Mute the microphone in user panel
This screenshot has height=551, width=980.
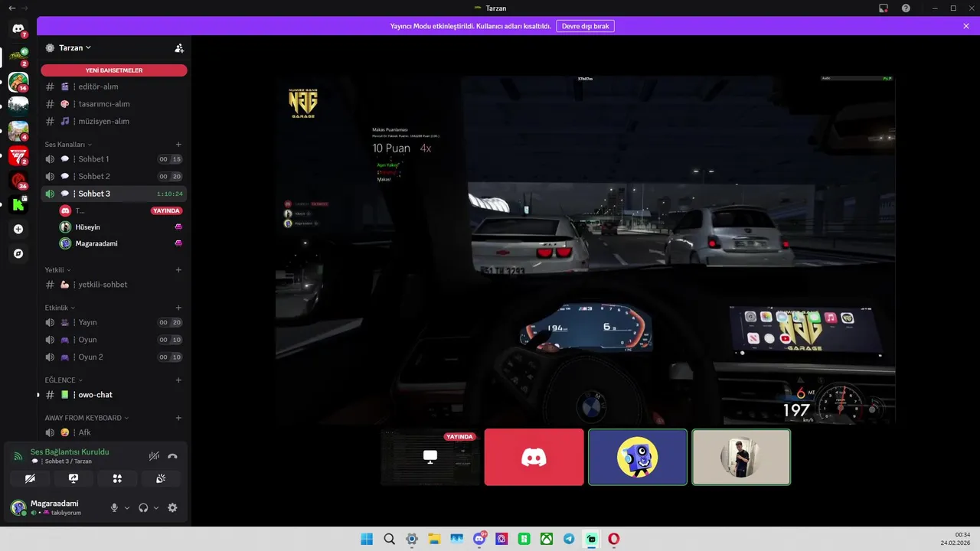(x=115, y=507)
